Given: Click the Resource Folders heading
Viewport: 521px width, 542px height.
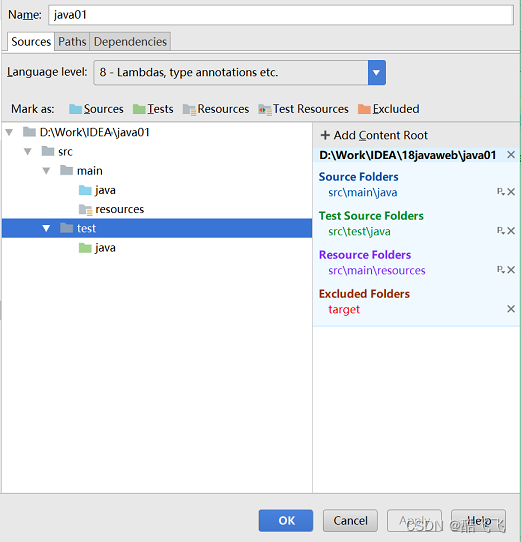Looking at the screenshot, I should pos(365,255).
